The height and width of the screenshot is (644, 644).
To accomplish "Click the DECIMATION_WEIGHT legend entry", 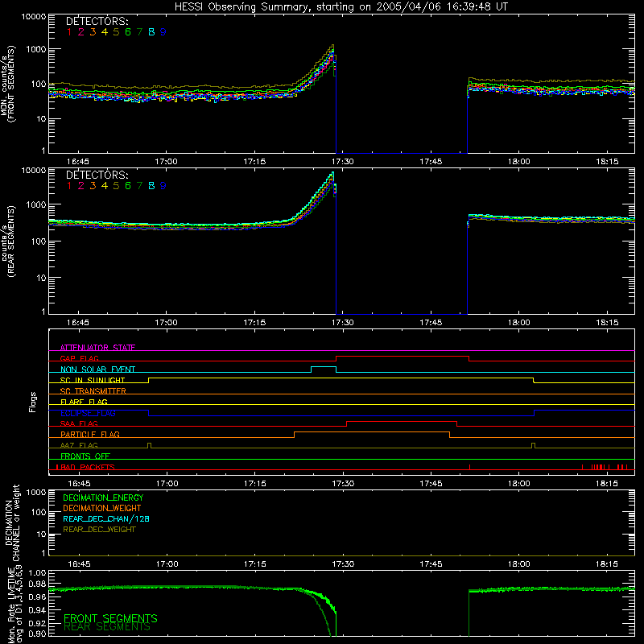I will (102, 508).
